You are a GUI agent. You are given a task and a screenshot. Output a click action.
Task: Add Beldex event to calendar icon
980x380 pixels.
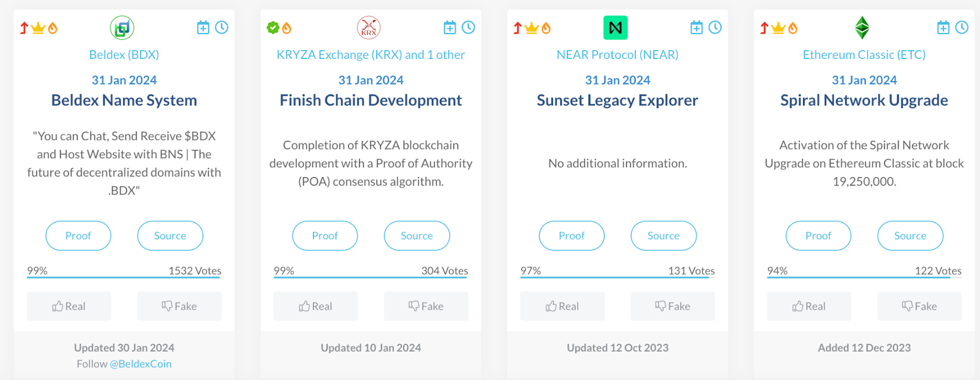click(203, 28)
